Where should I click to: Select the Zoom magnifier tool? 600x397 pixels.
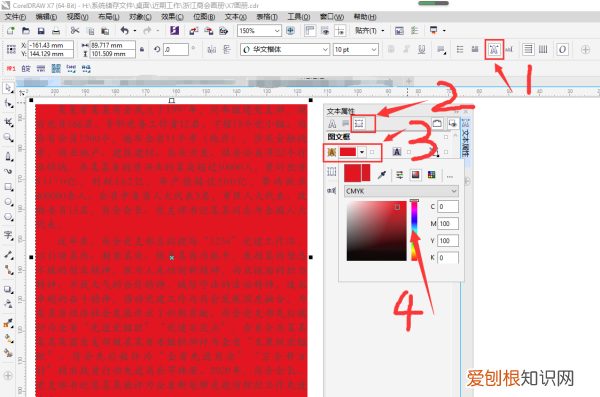click(8, 137)
